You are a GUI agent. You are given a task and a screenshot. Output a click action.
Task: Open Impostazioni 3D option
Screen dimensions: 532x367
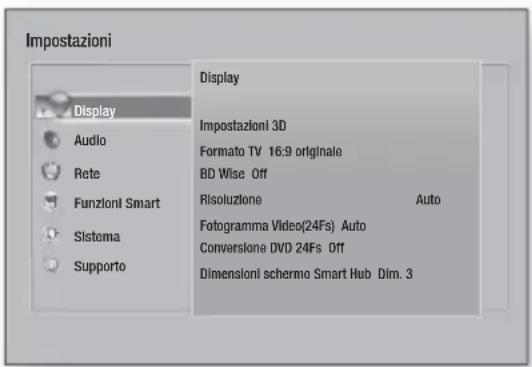pos(243,126)
